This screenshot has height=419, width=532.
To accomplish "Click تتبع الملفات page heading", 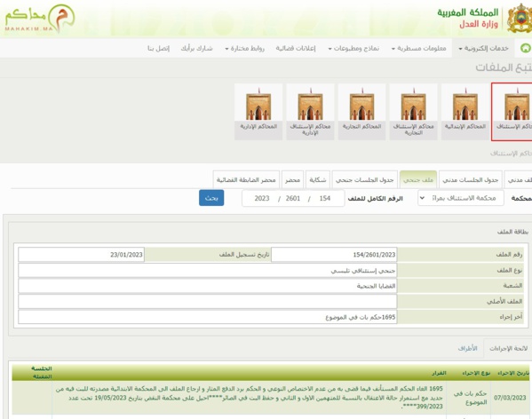I will coord(504,67).
